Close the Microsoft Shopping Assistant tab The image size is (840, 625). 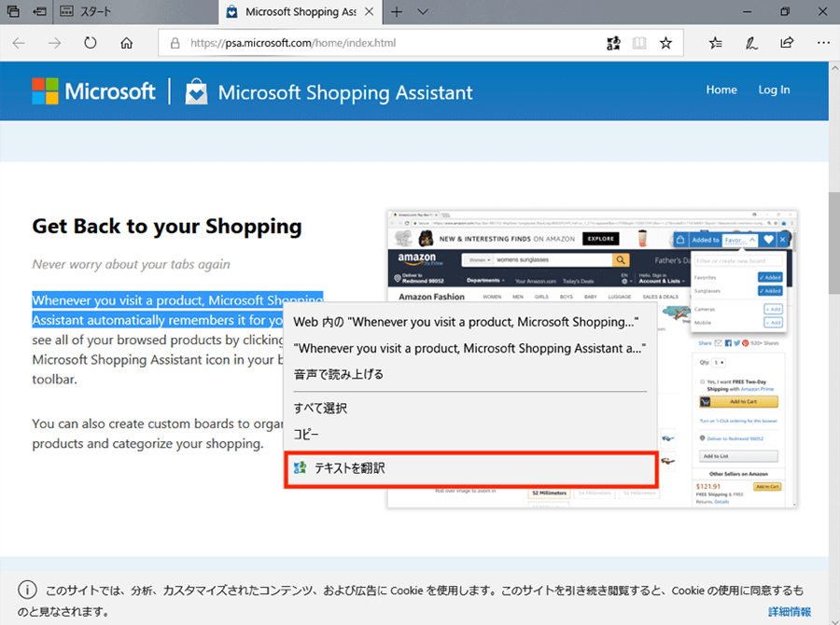click(369, 12)
